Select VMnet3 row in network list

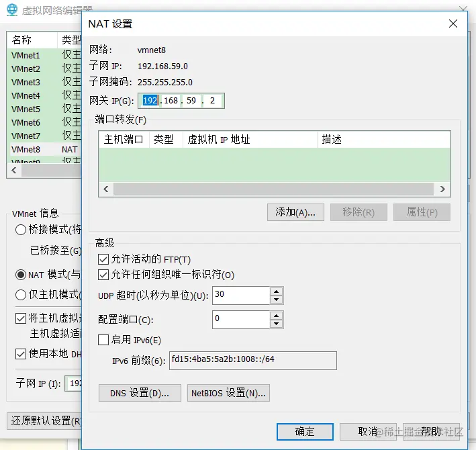point(44,83)
